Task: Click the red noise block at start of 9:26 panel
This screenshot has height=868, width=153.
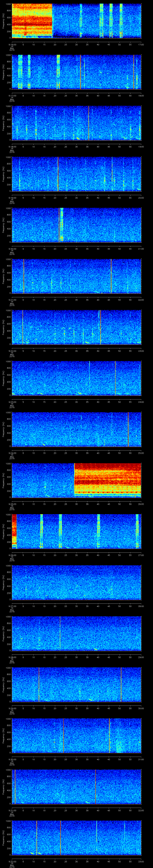Action: click(x=14, y=531)
